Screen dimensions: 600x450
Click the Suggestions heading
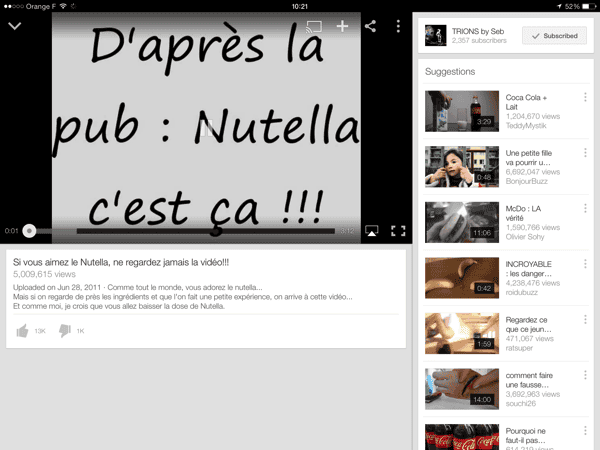point(450,72)
